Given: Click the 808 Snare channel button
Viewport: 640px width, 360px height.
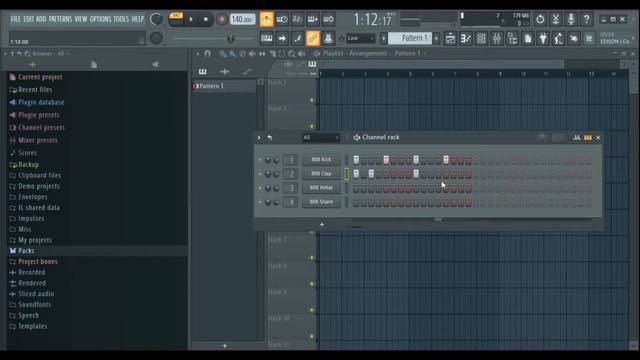Looking at the screenshot, I should (321, 202).
